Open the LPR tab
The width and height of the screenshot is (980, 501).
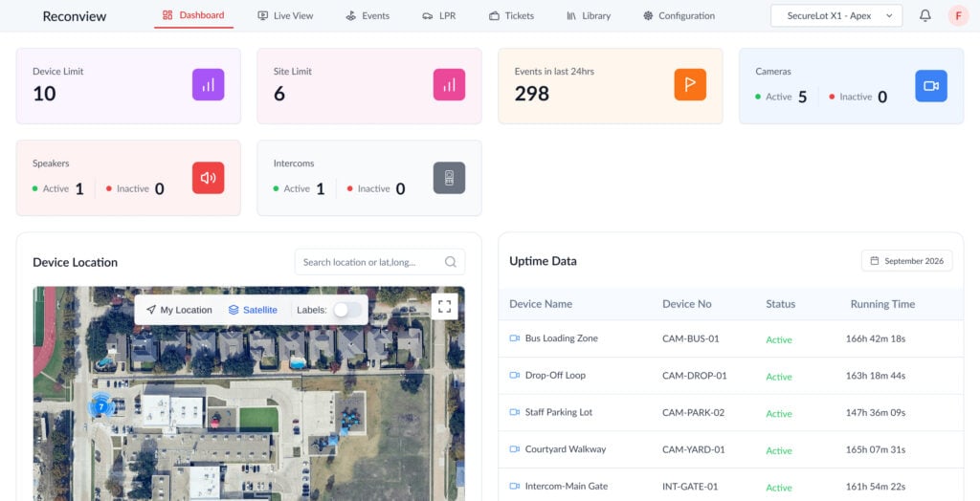pos(438,15)
